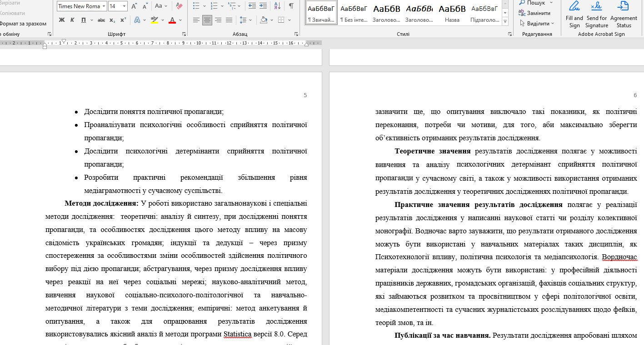The image size is (644, 345).
Task: Sort the selected text alphabetically
Action: (x=277, y=6)
